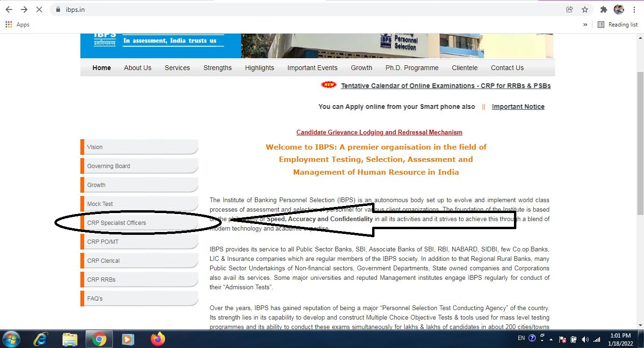Screen dimensions: 644x348
Task: Open Clientele menu item
Action: point(465,68)
